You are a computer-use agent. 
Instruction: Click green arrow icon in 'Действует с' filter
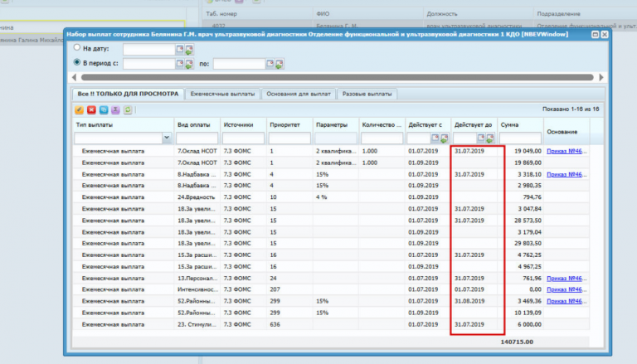pyautogui.click(x=444, y=138)
